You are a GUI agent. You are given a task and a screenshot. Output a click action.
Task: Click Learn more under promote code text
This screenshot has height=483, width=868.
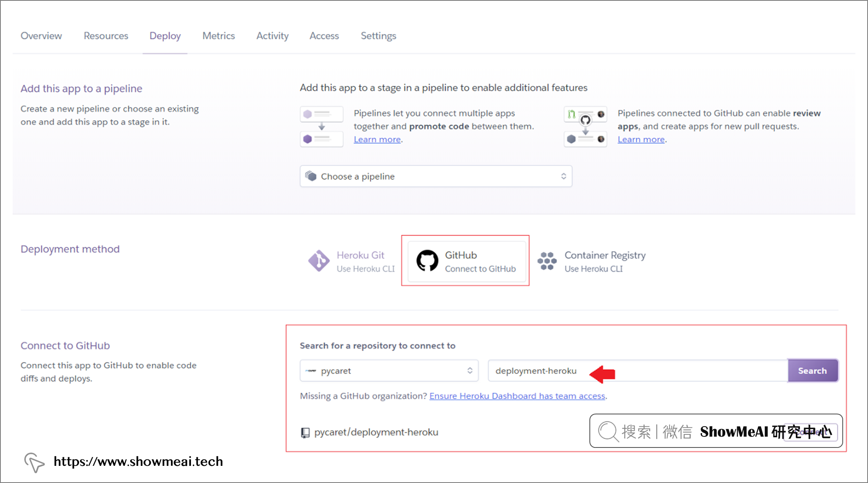[377, 139]
